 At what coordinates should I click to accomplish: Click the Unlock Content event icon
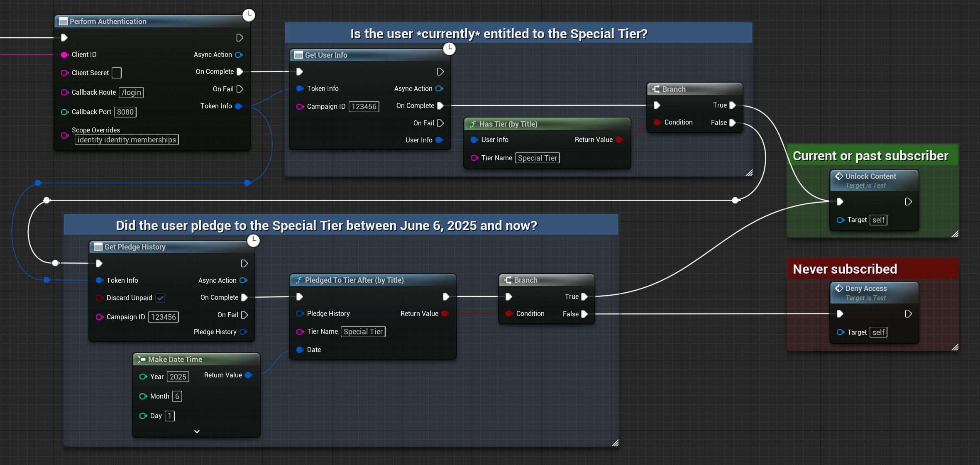pos(839,176)
